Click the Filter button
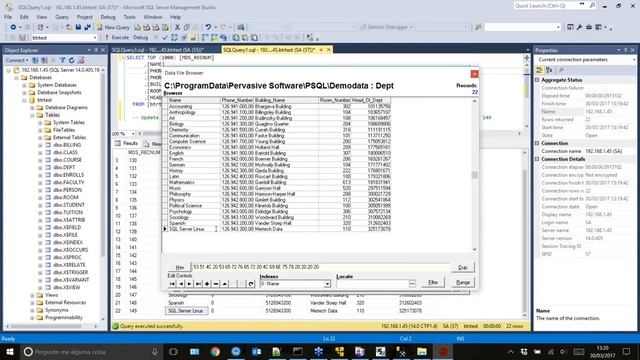The height and width of the screenshot is (360, 640). click(x=433, y=282)
